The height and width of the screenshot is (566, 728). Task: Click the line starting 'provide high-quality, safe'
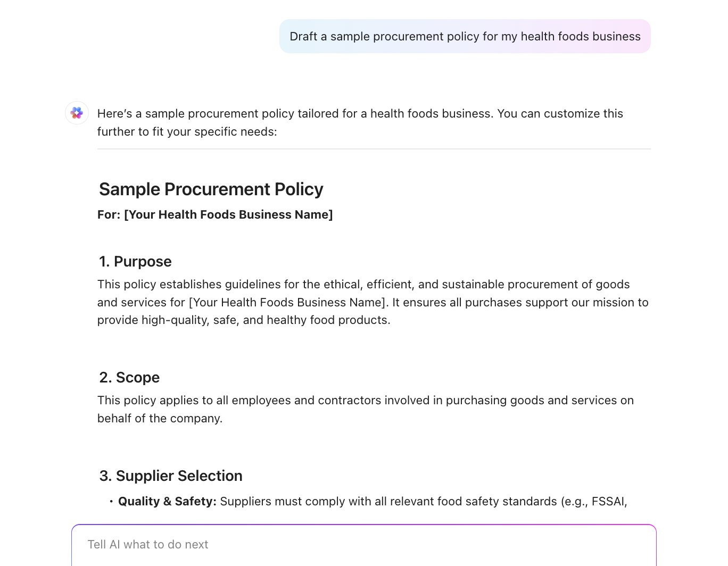pyautogui.click(x=244, y=320)
